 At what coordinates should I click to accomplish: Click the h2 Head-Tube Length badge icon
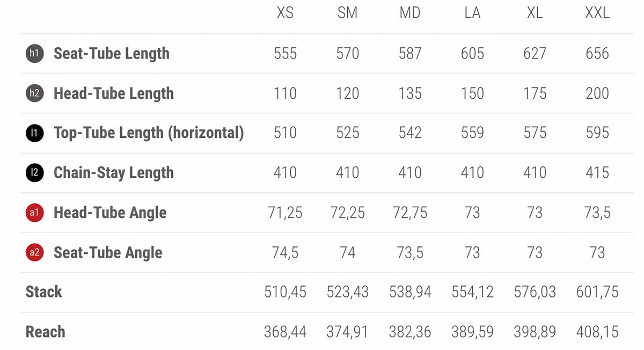click(34, 93)
